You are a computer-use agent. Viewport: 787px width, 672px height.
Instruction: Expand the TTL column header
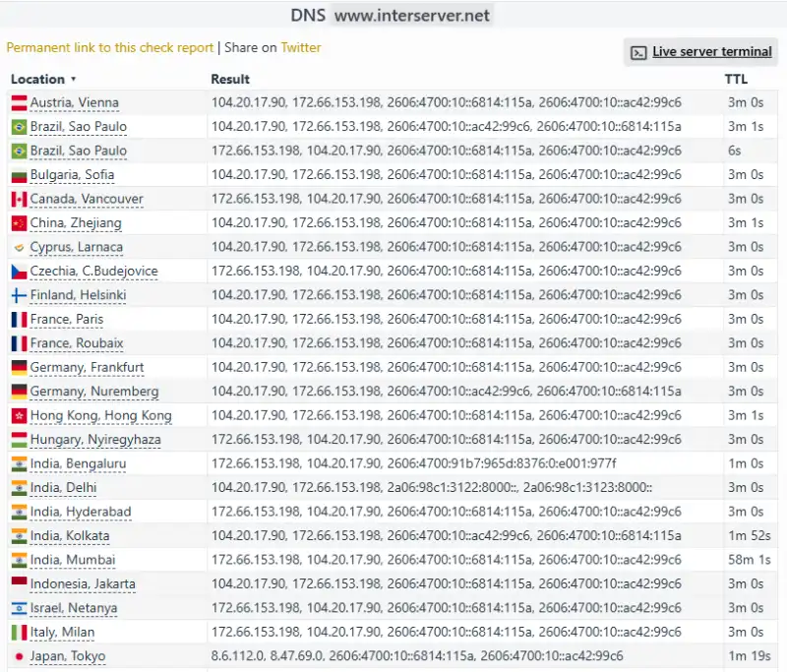click(x=736, y=79)
